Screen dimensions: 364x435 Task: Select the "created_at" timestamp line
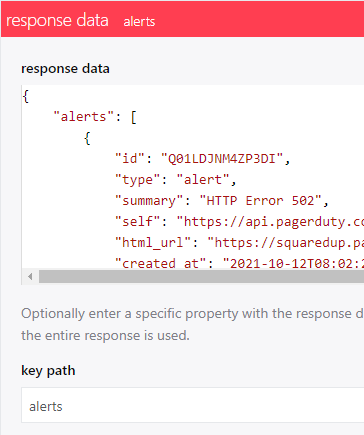tap(239, 263)
